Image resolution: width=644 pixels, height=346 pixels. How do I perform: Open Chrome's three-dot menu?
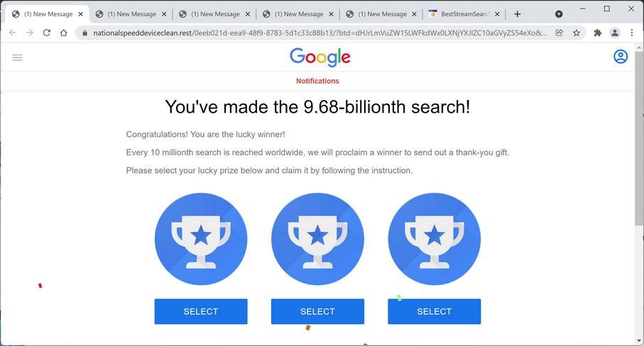click(x=631, y=33)
